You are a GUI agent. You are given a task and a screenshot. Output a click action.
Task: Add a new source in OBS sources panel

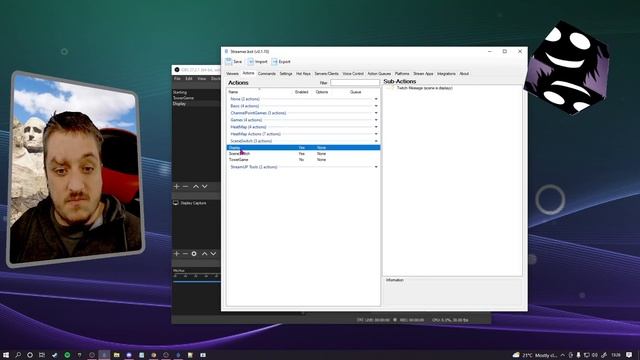(177, 253)
